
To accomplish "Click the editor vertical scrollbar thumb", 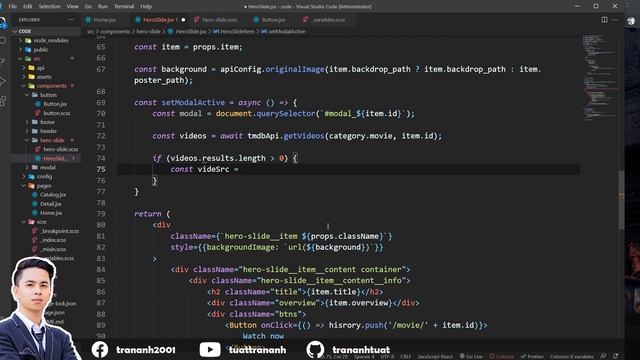I will (x=621, y=200).
